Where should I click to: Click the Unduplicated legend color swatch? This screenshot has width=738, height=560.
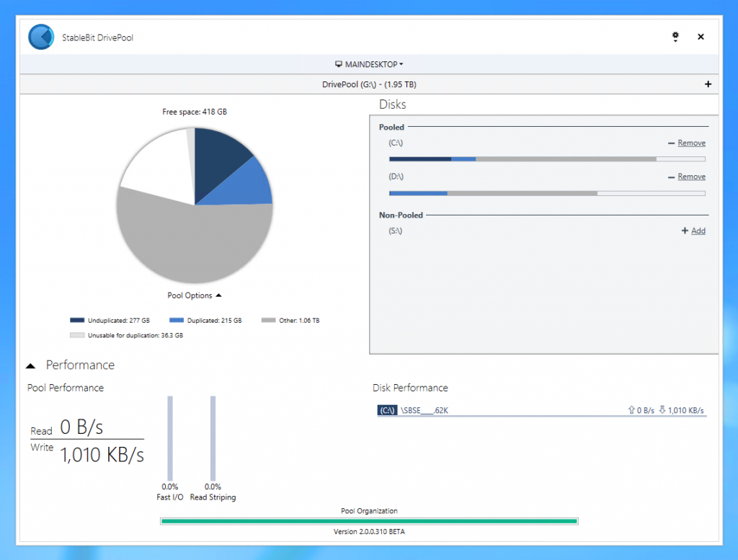[x=77, y=321]
